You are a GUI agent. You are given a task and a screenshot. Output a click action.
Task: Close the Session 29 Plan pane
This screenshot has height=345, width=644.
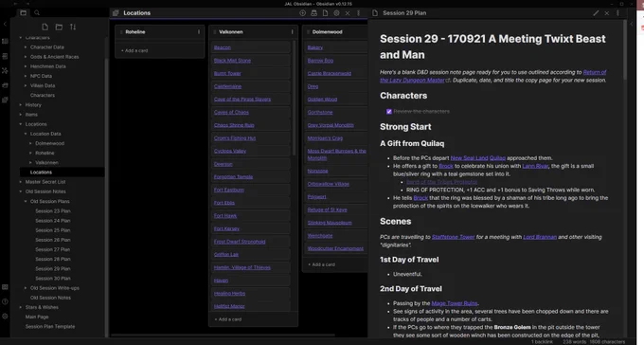click(x=607, y=13)
